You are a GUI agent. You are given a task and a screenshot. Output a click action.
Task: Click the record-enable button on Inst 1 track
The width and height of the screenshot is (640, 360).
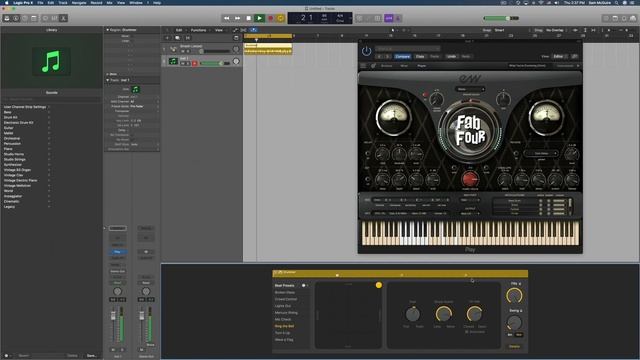pos(195,63)
